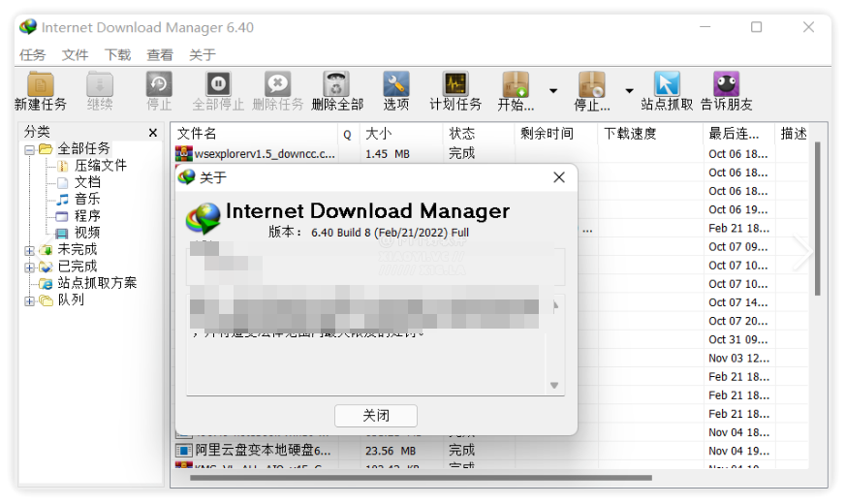Select 视频 category

(x=87, y=233)
